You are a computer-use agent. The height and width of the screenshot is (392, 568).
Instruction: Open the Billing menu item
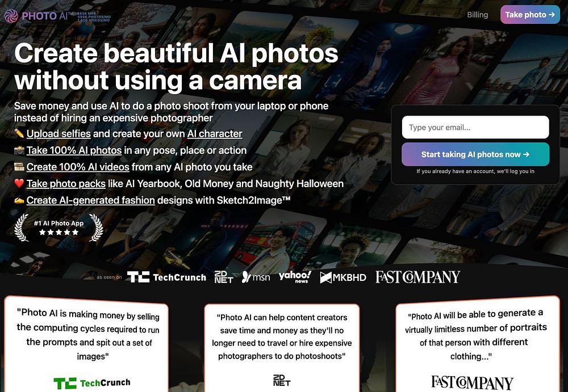[477, 15]
